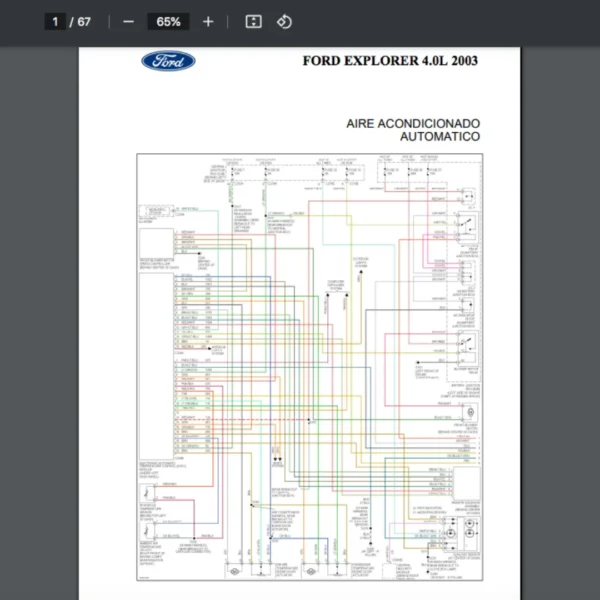
Task: Toggle the fit to page icon
Action: pyautogui.click(x=254, y=22)
